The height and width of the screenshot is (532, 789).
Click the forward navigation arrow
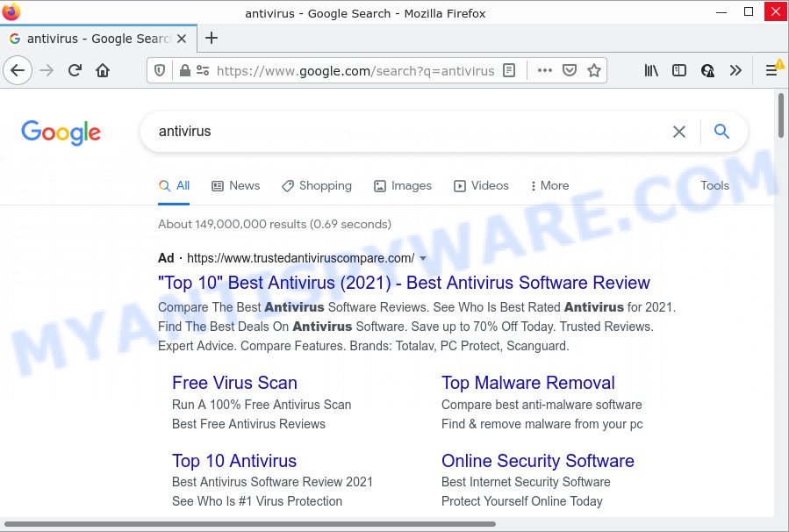tap(47, 70)
